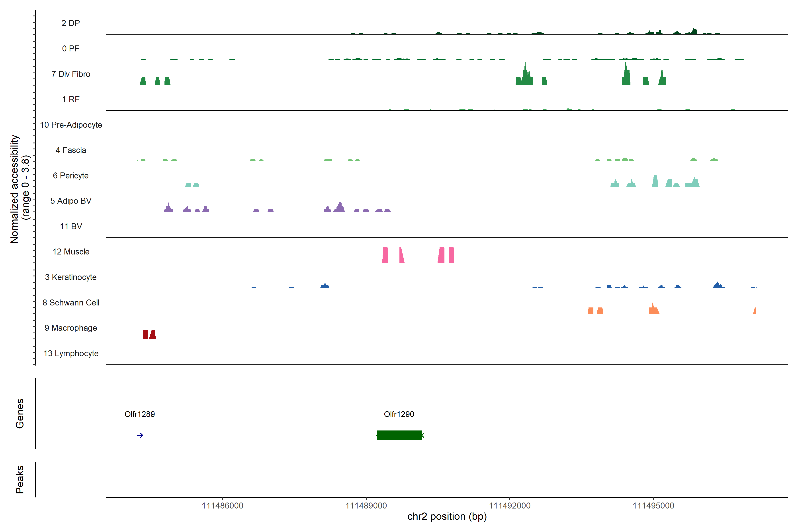The image size is (798, 532).
Task: Select the 7 Div Fibro track label
Action: (x=70, y=74)
